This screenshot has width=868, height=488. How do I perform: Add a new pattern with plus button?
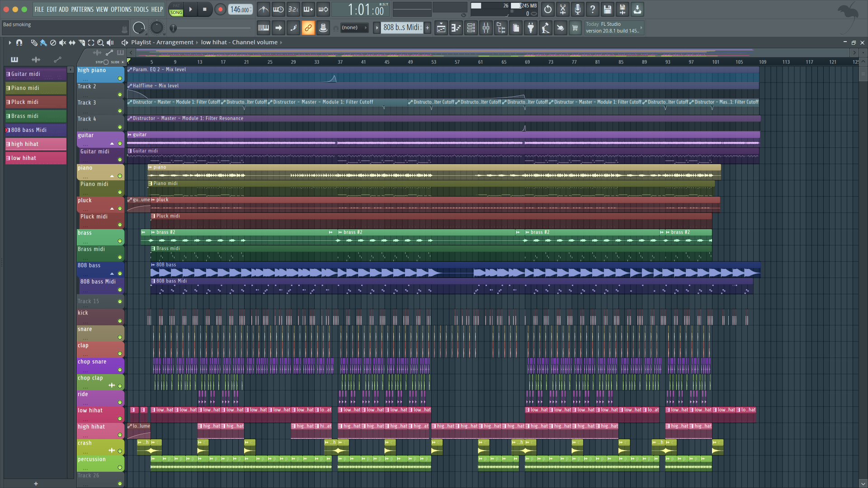coord(427,28)
